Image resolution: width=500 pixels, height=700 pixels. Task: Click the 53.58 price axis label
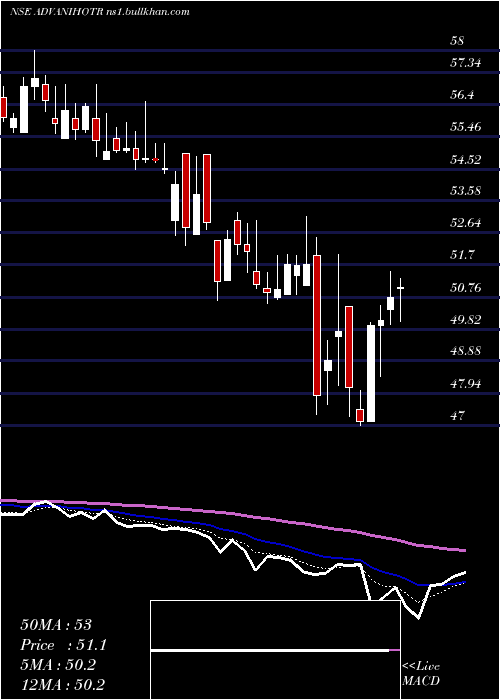[466, 191]
